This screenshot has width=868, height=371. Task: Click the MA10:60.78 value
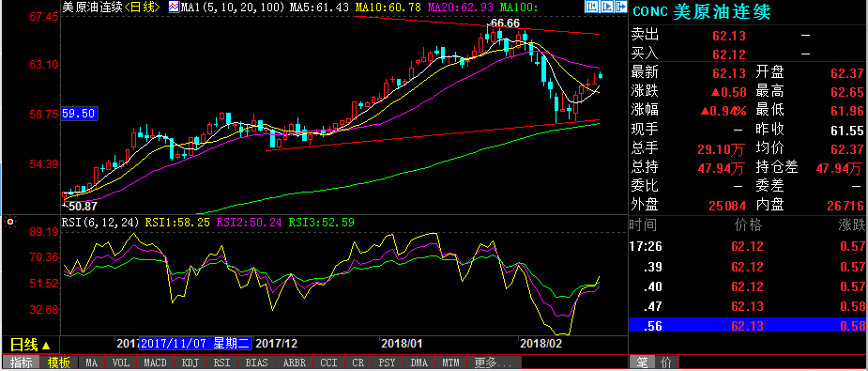click(x=389, y=8)
